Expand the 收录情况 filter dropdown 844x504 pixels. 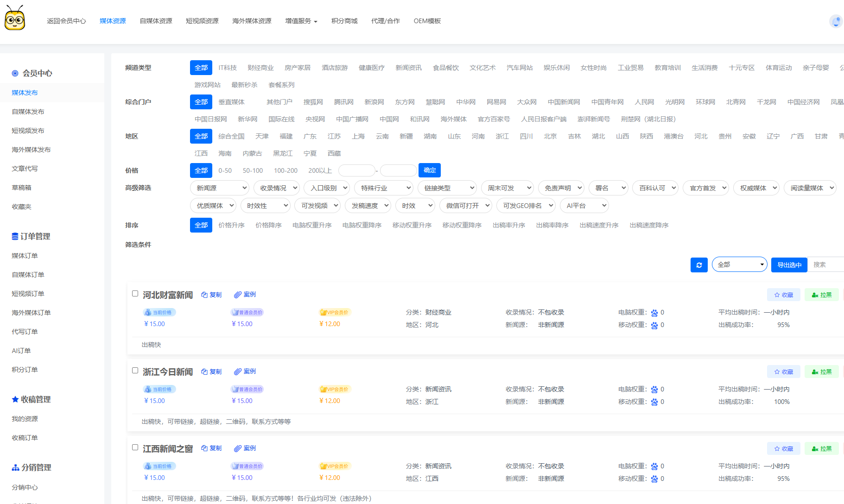tap(277, 188)
